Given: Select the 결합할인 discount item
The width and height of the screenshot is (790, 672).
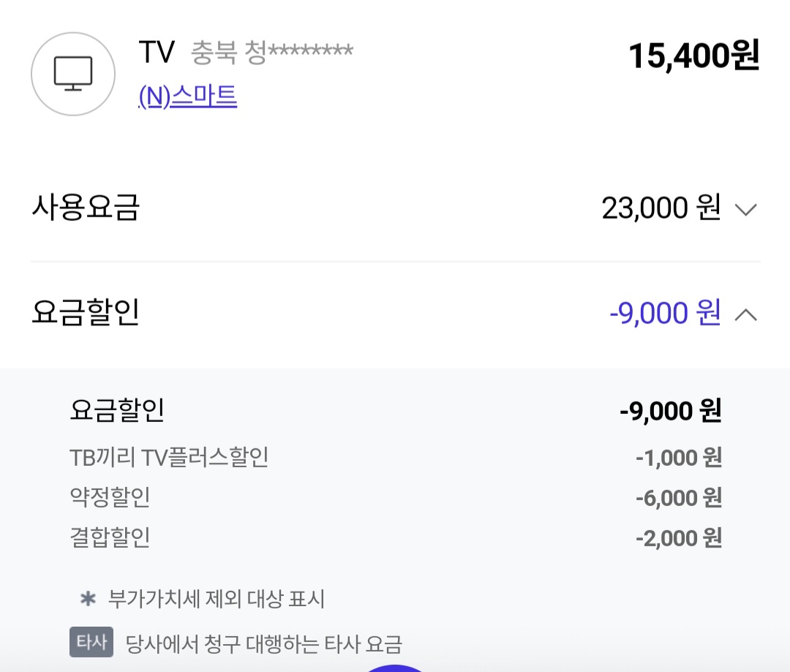Looking at the screenshot, I should point(110,538).
